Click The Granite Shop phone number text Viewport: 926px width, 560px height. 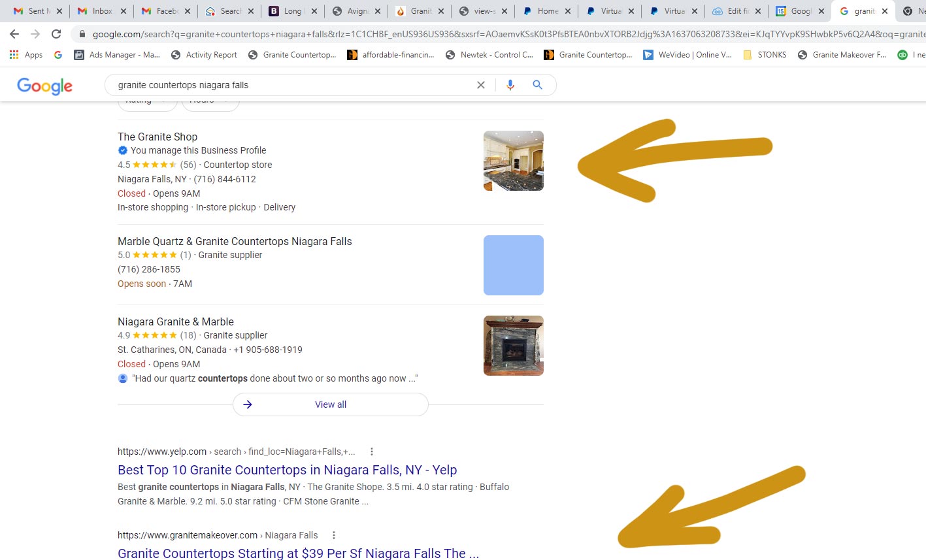(225, 179)
